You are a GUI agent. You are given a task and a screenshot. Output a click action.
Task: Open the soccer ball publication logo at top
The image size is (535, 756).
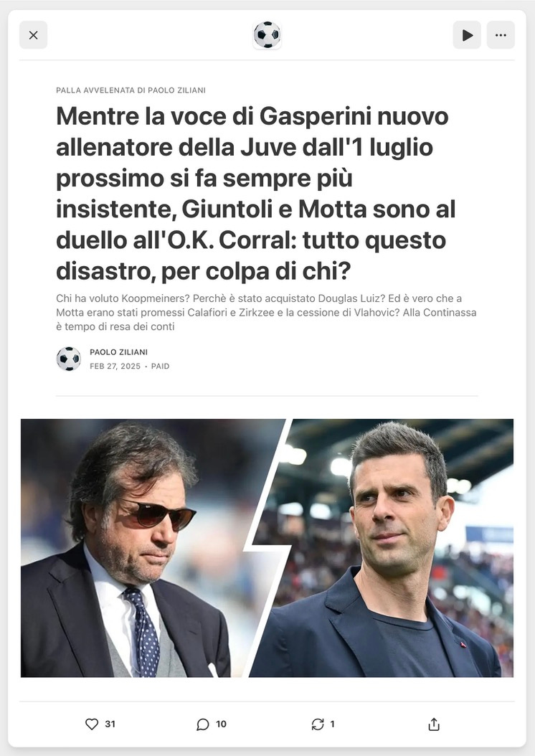click(x=267, y=34)
